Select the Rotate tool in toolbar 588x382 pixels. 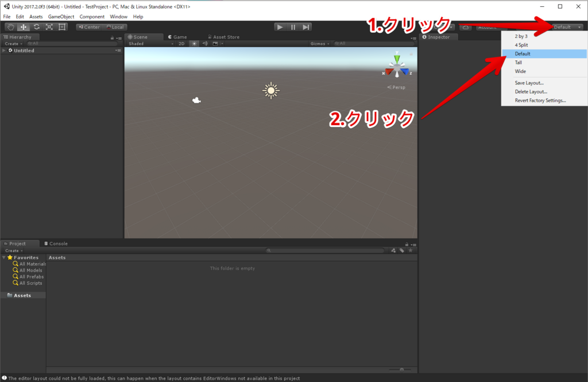tap(36, 27)
